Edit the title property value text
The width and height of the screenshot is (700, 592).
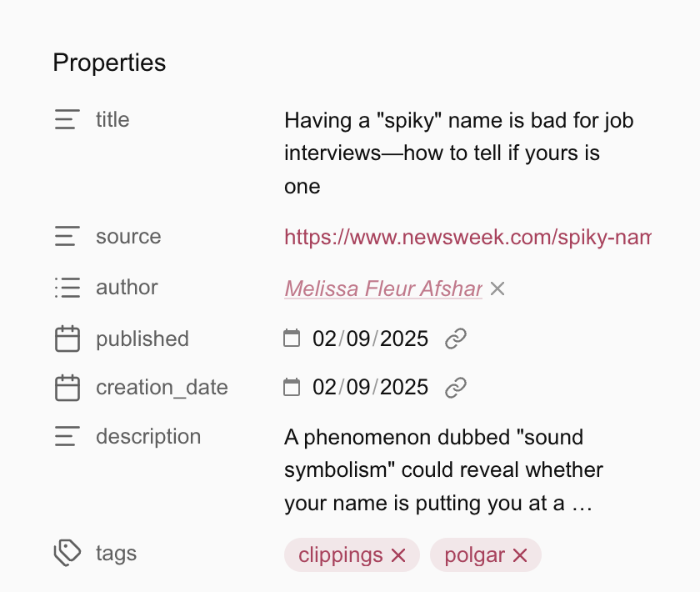[458, 153]
